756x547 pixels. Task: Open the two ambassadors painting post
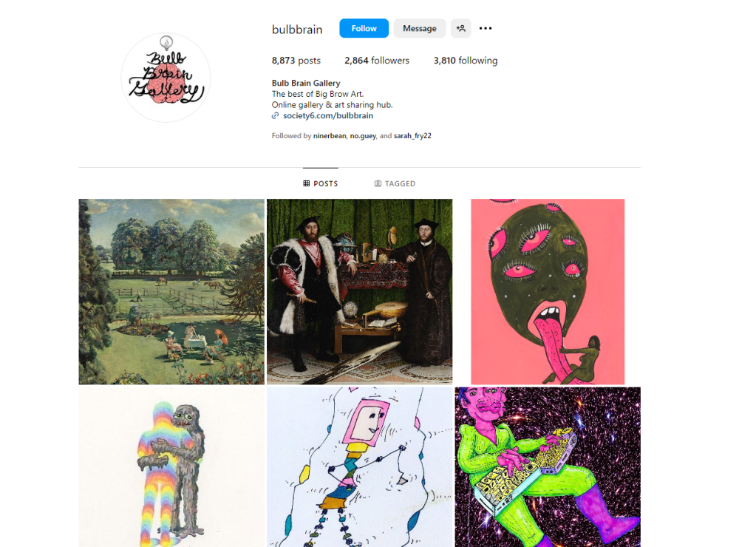pyautogui.click(x=360, y=292)
